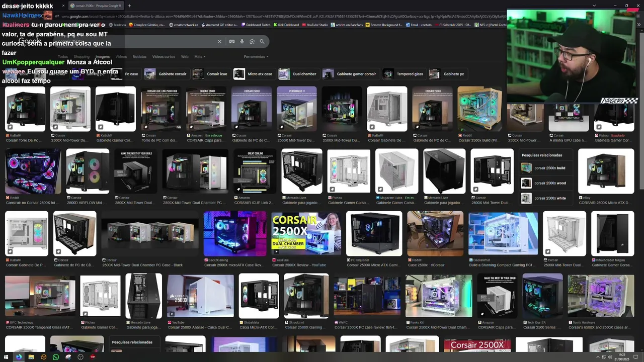This screenshot has height=362, width=644.
Task: Switch to Firefox in the taskbar
Action: [19, 357]
